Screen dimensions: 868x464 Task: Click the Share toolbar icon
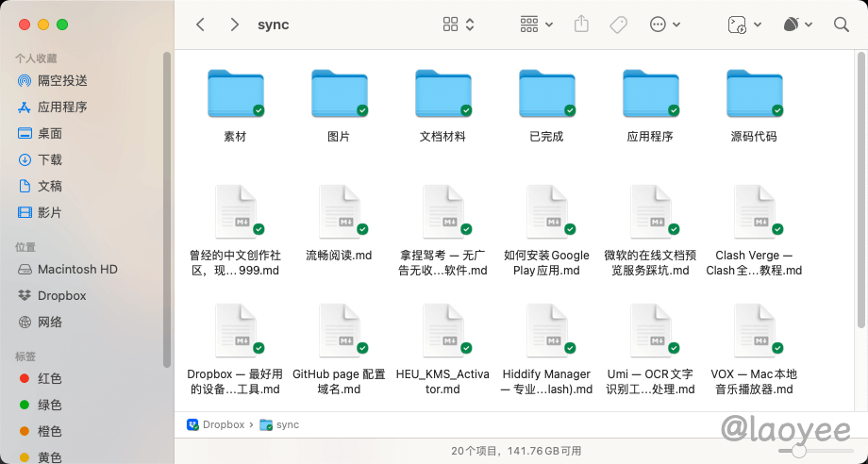tap(582, 25)
